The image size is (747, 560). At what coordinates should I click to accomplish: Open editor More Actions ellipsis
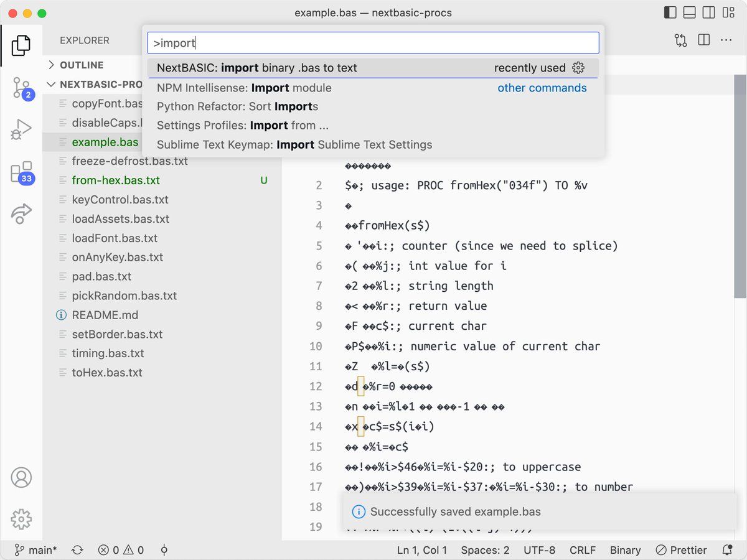(x=726, y=40)
